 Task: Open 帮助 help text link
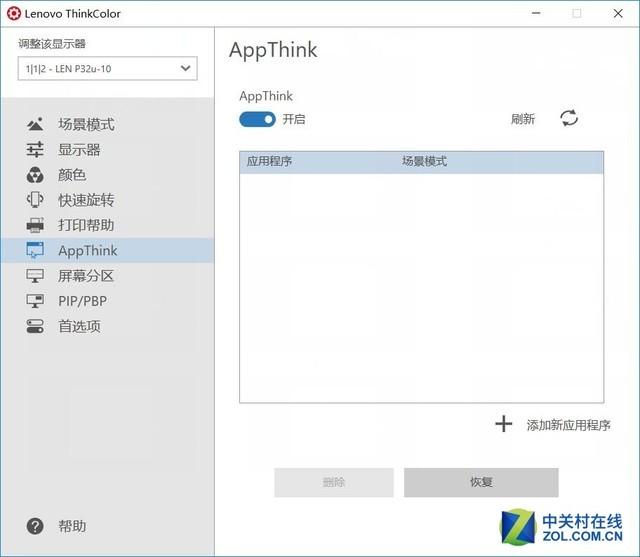tap(72, 526)
